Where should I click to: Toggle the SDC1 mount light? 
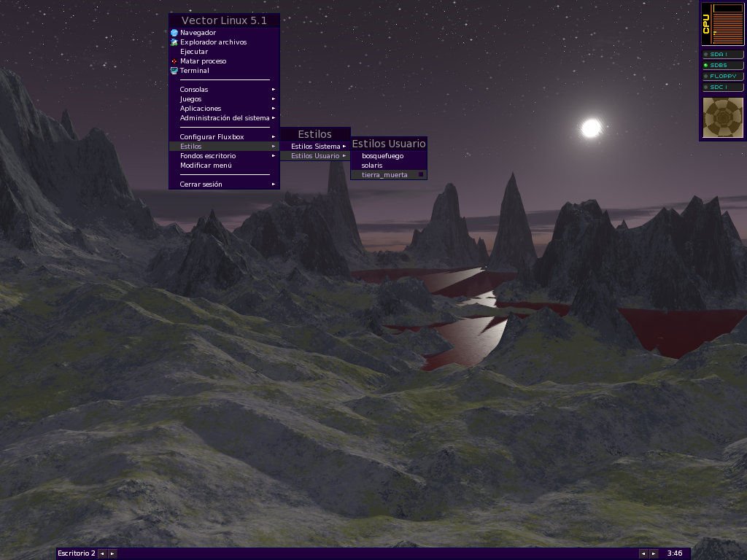[x=705, y=87]
